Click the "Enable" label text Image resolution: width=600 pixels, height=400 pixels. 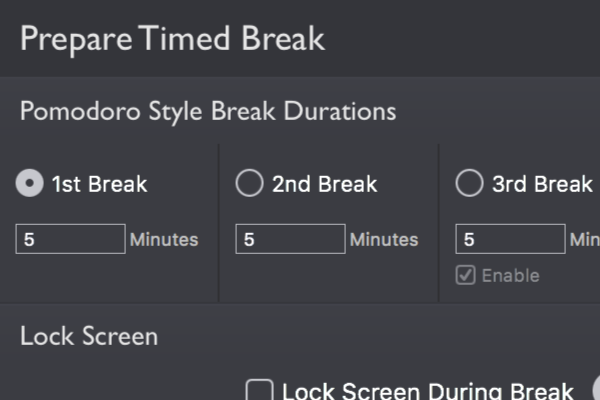pos(510,276)
